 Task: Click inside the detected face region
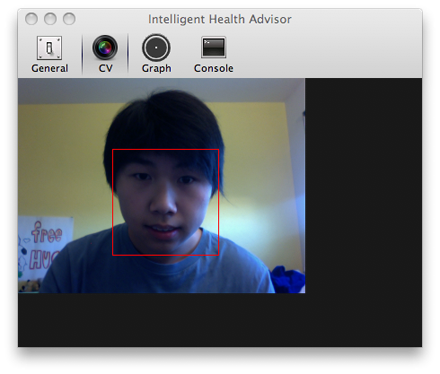point(165,202)
